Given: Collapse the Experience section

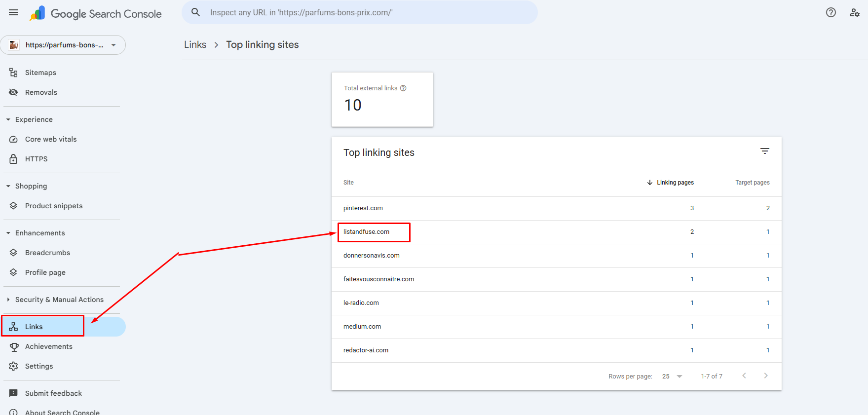Looking at the screenshot, I should point(8,119).
